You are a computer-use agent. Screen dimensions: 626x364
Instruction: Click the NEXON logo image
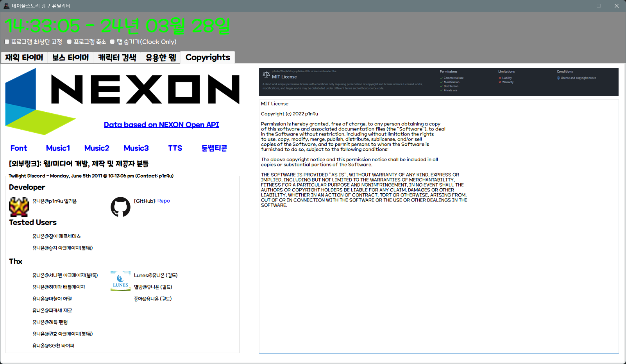(x=122, y=102)
